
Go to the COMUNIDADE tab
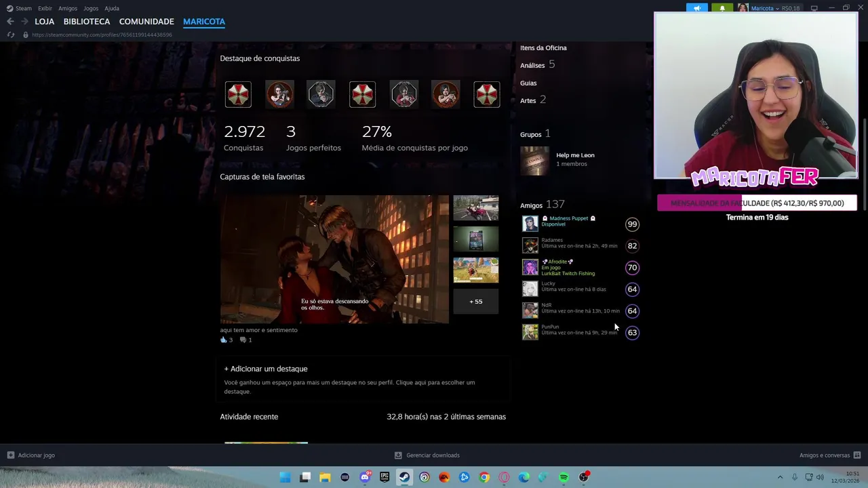146,22
